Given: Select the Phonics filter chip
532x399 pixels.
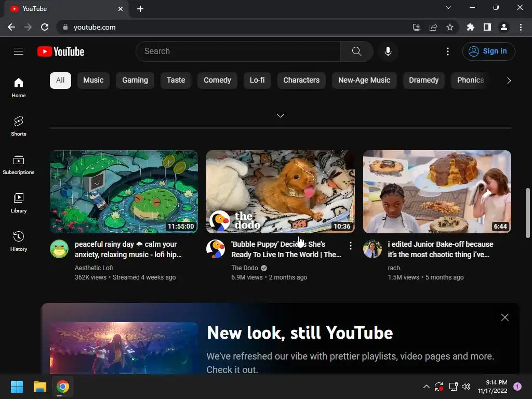Looking at the screenshot, I should point(470,81).
